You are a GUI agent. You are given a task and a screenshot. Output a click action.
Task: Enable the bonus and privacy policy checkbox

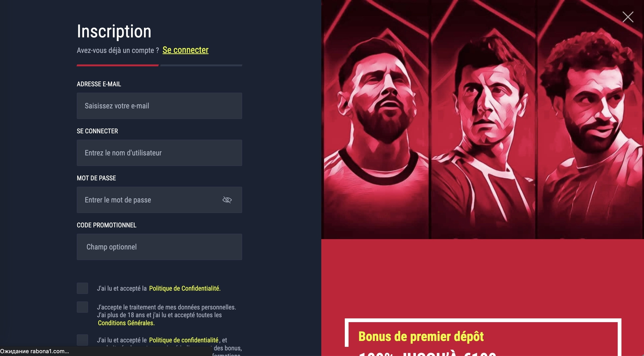(x=82, y=340)
